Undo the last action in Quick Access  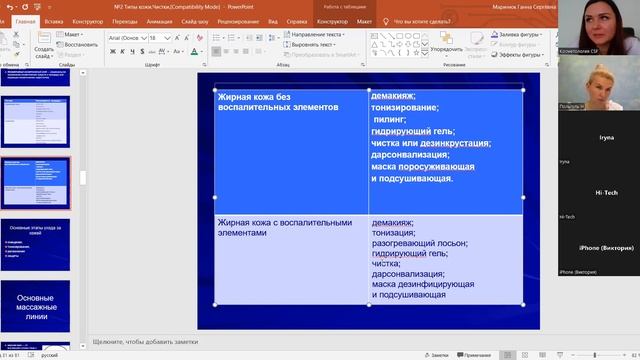click(10, 7)
